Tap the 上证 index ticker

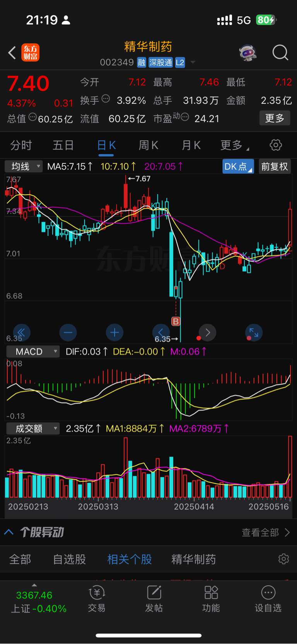coord(39,602)
